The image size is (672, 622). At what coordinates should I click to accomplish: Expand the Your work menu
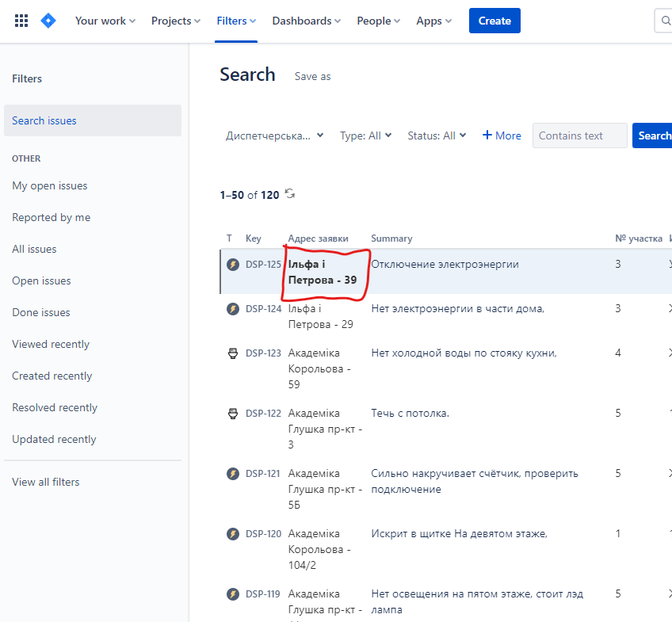point(105,21)
